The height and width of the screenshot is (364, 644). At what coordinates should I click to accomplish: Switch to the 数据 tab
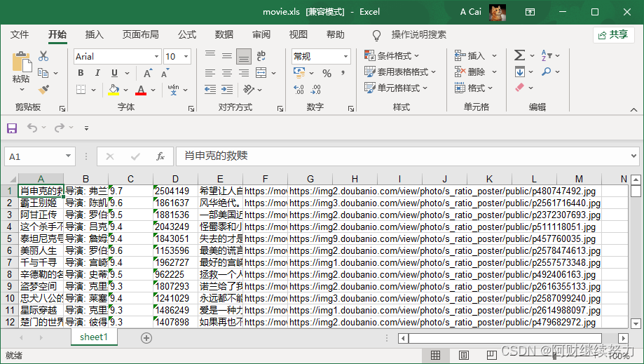[224, 34]
